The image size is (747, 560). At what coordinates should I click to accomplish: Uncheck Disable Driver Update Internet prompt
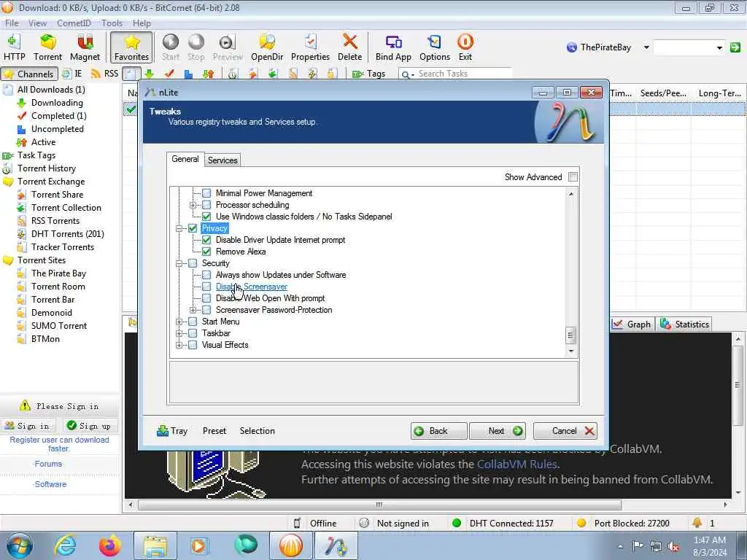(x=206, y=240)
